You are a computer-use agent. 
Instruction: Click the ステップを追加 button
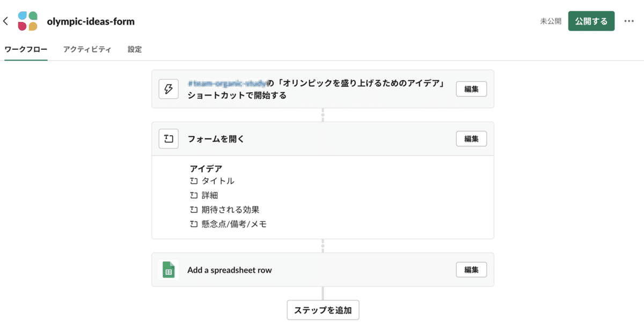click(x=323, y=310)
